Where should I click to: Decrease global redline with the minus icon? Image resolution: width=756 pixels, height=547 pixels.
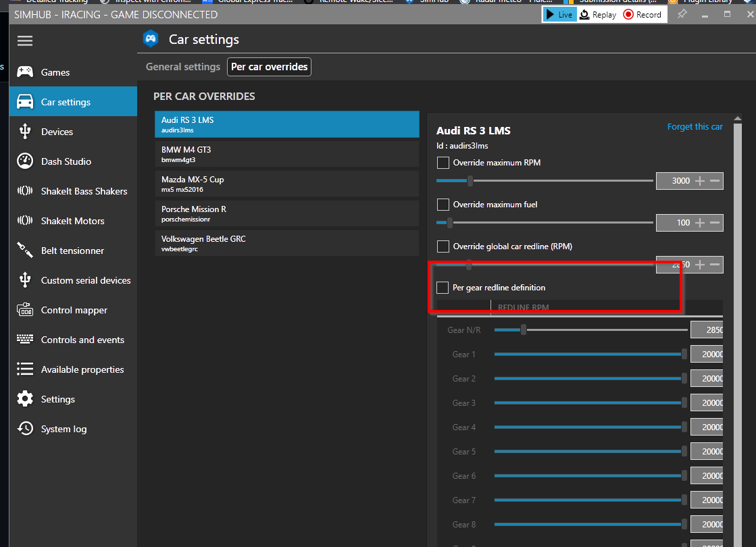(715, 265)
